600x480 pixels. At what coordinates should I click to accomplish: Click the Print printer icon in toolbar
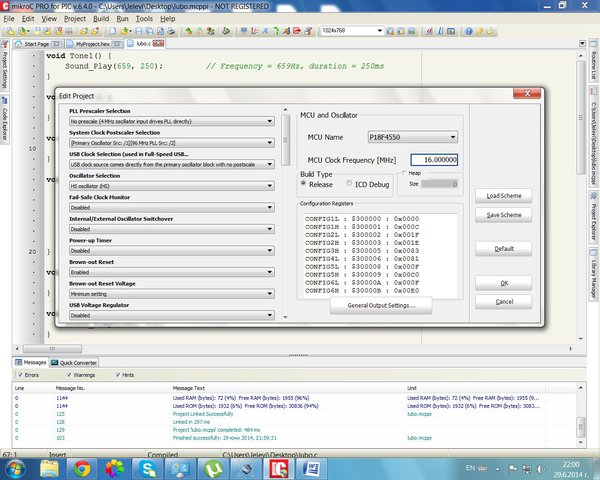pyautogui.click(x=171, y=31)
